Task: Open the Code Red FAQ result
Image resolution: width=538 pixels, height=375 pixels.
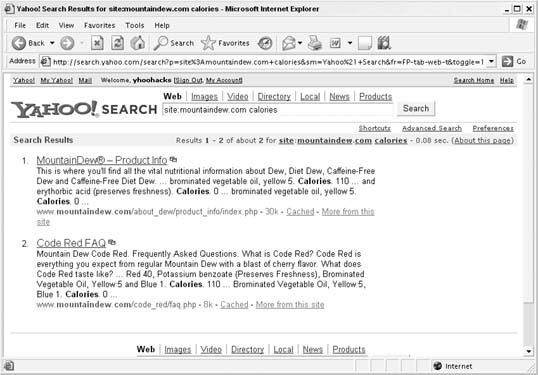Action: click(71, 243)
